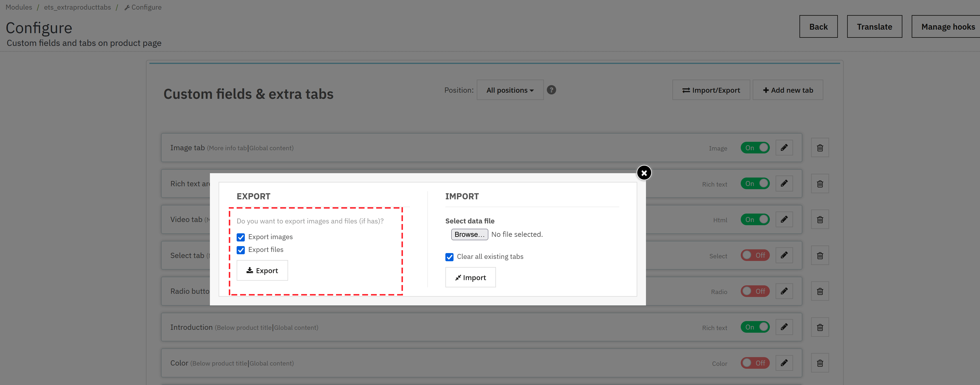Delete the Select tab using trash icon
This screenshot has height=385, width=980.
tap(820, 255)
